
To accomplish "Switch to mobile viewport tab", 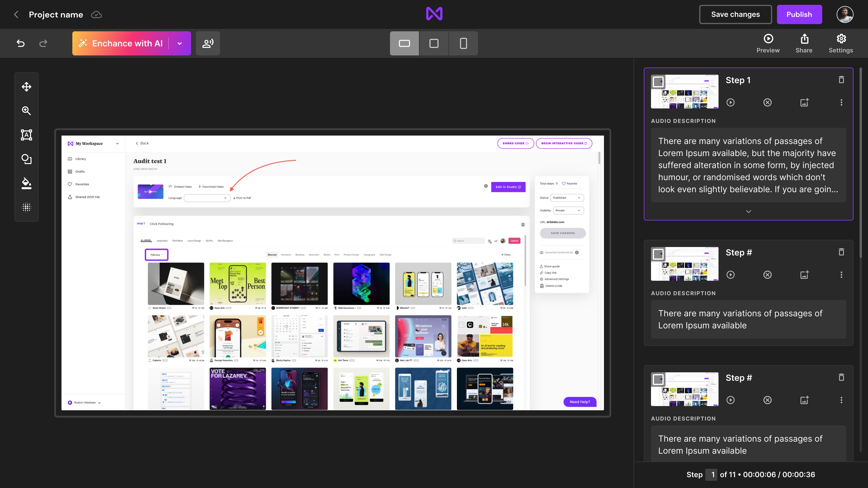I will 463,43.
